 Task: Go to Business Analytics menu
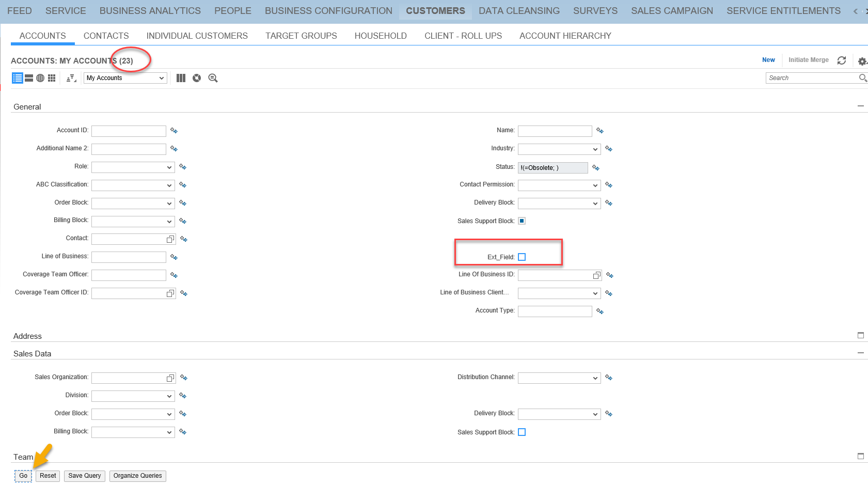click(150, 11)
